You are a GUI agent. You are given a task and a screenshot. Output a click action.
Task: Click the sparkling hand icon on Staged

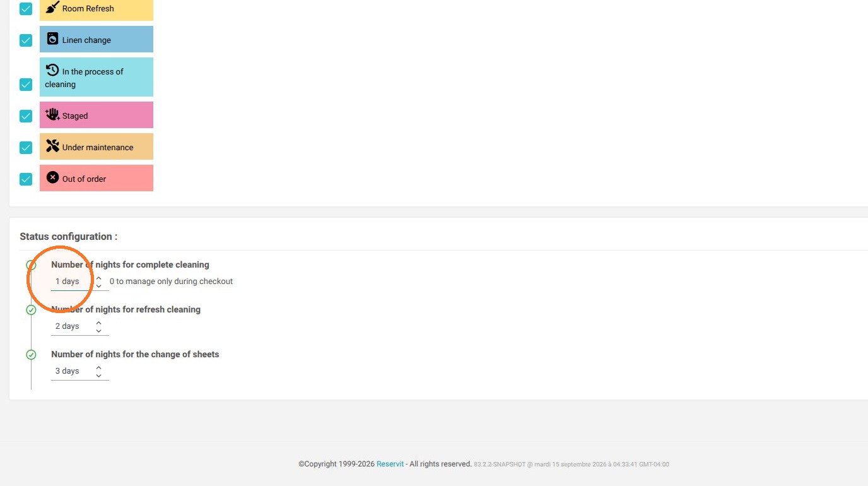[x=52, y=114]
